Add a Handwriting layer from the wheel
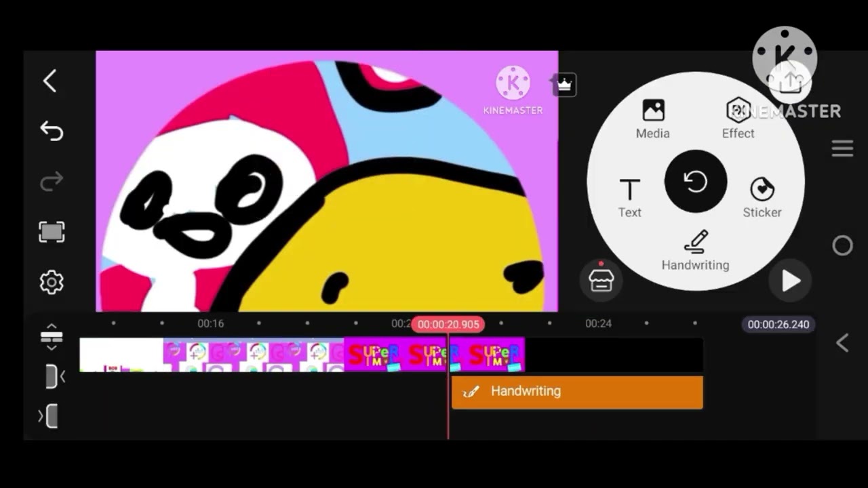This screenshot has height=488, width=868. [x=695, y=251]
